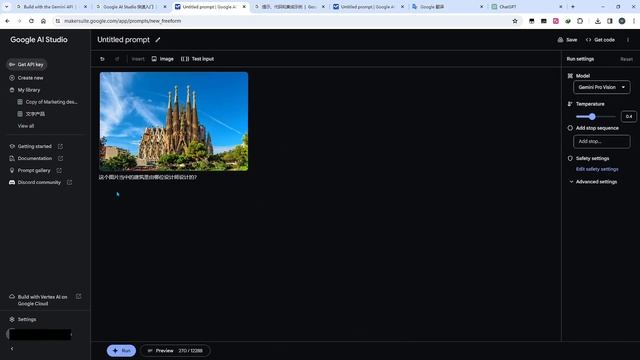
Task: Switch to the Google Translate tab
Action: coord(447,7)
